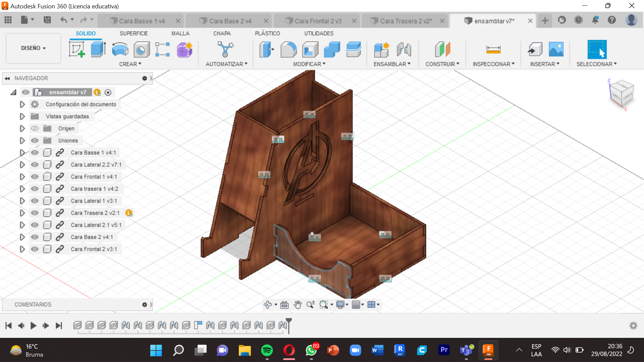Screen dimensions: 644x362
Task: Open the COMENTARIOS panel
Action: tap(33, 304)
